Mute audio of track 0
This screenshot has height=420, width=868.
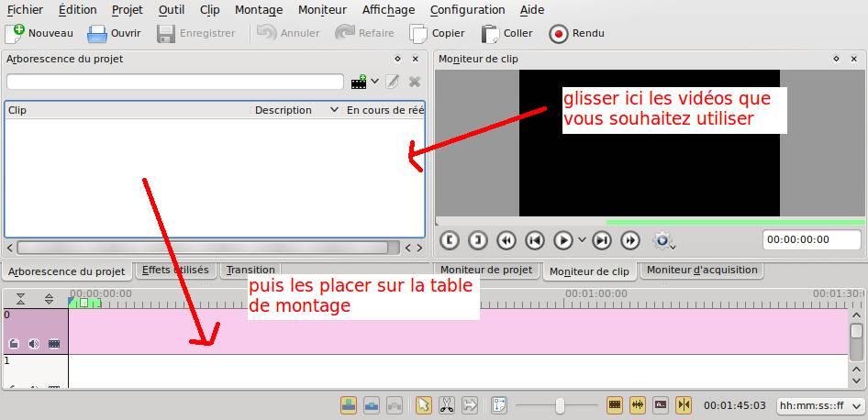coord(34,344)
